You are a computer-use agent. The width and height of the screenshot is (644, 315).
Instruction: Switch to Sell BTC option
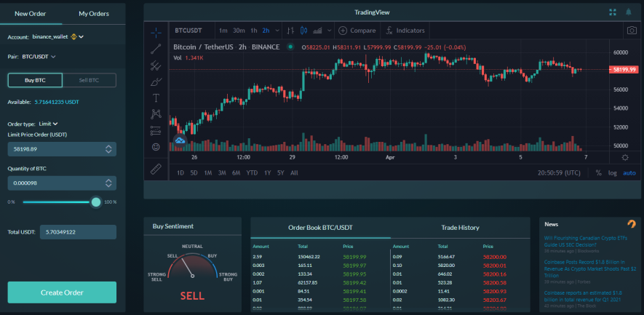coord(89,80)
